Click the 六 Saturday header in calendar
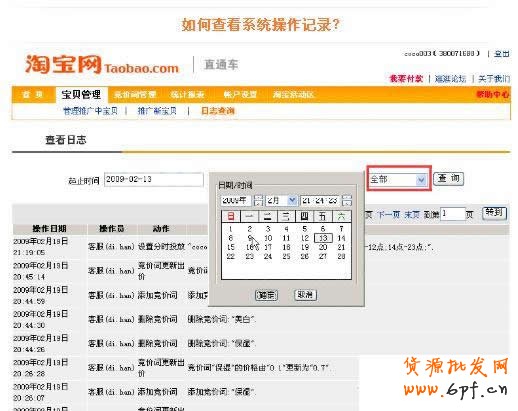Screen dimensions: 518x411 [341, 216]
